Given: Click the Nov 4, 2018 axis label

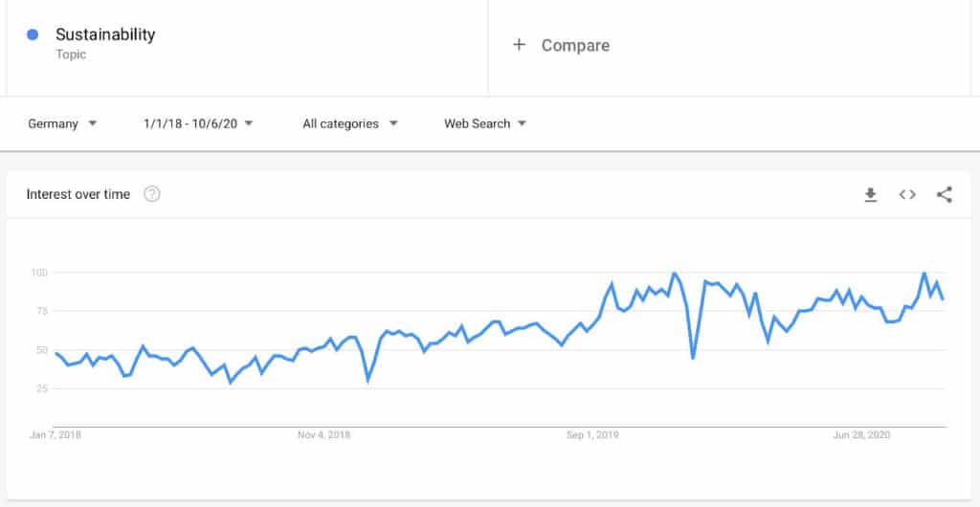Looking at the screenshot, I should pyautogui.click(x=323, y=434).
